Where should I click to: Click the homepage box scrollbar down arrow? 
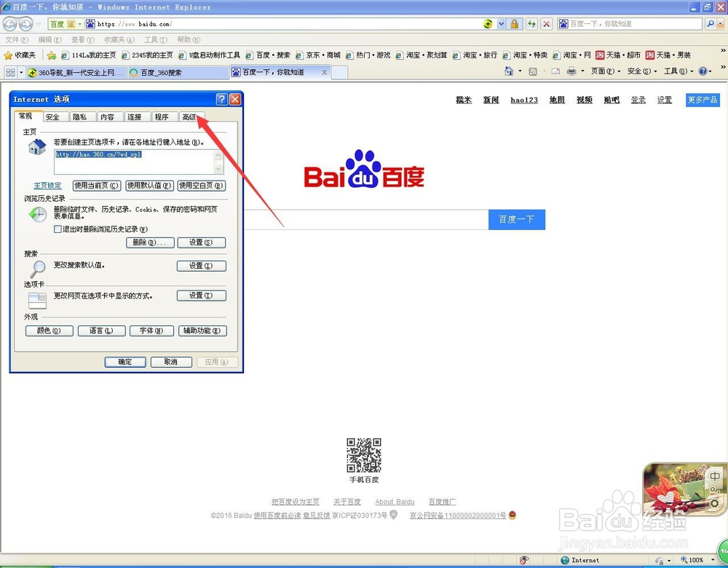coord(218,169)
